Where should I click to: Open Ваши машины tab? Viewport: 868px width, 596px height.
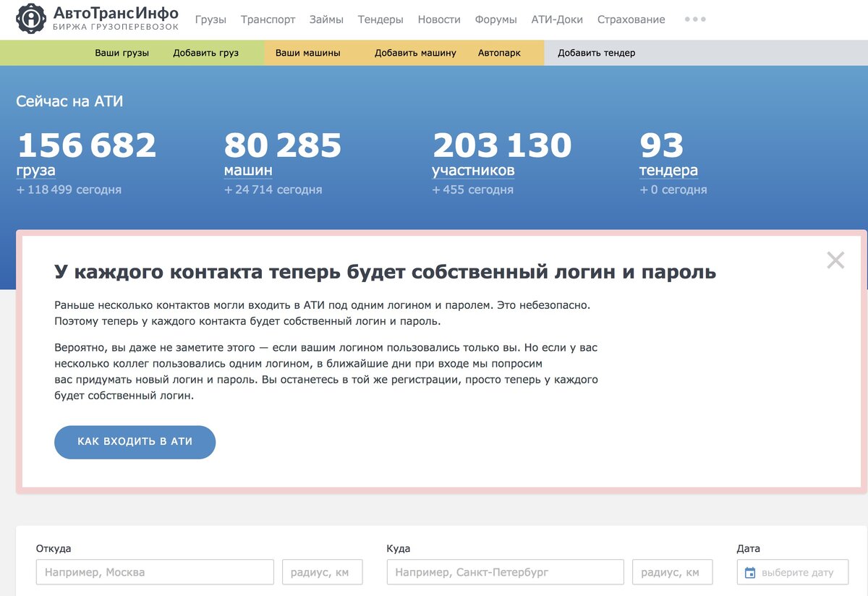click(x=307, y=53)
